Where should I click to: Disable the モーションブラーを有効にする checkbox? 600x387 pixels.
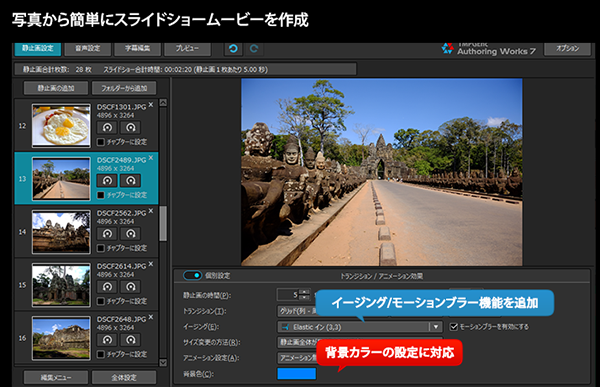pyautogui.click(x=454, y=327)
